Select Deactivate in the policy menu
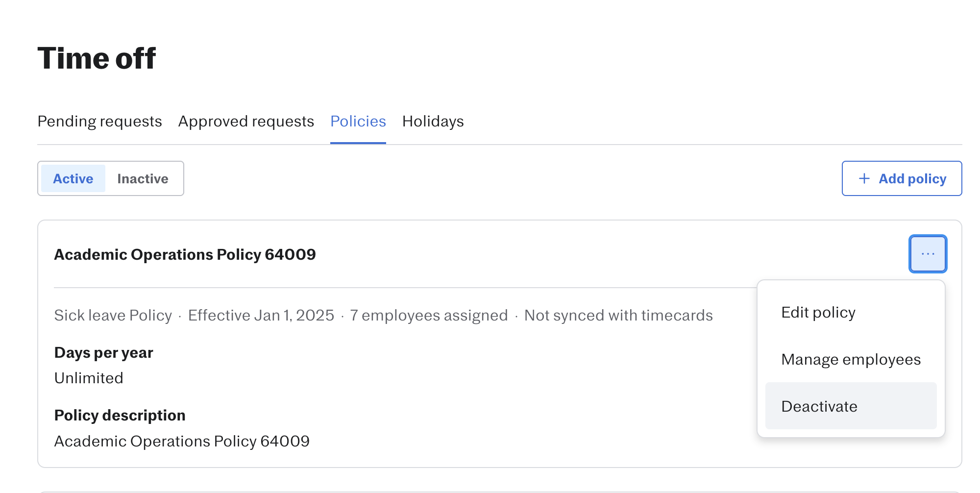Image resolution: width=980 pixels, height=493 pixels. coord(851,406)
